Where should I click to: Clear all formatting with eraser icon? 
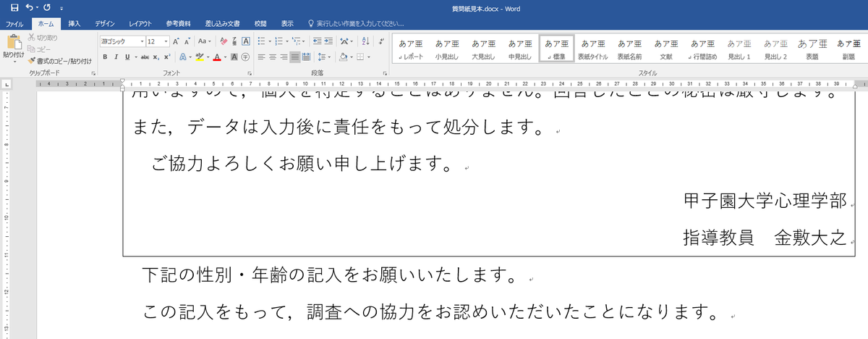pos(224,41)
